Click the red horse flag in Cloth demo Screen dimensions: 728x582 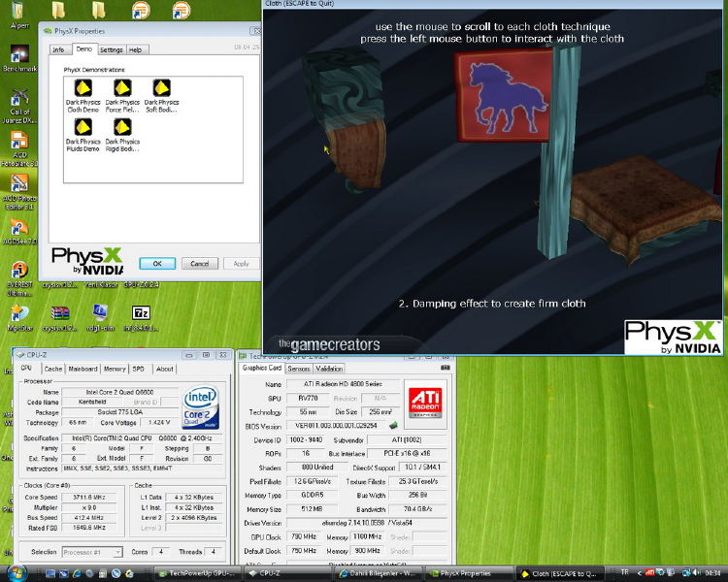pos(504,95)
